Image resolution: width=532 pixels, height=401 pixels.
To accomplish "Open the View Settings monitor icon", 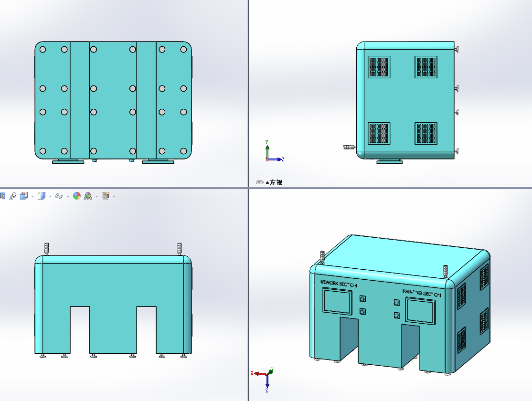I will coord(106,196).
